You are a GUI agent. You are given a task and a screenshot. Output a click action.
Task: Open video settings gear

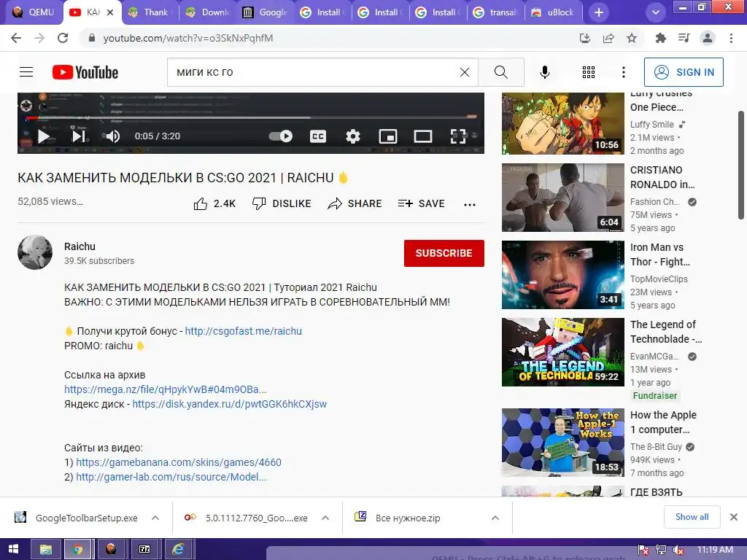point(352,136)
